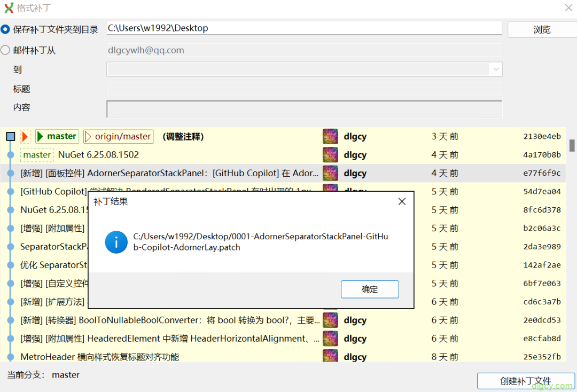This screenshot has height=392, width=577.
Task: Click the orange HEAD arrow marker icon
Action: 25,136
